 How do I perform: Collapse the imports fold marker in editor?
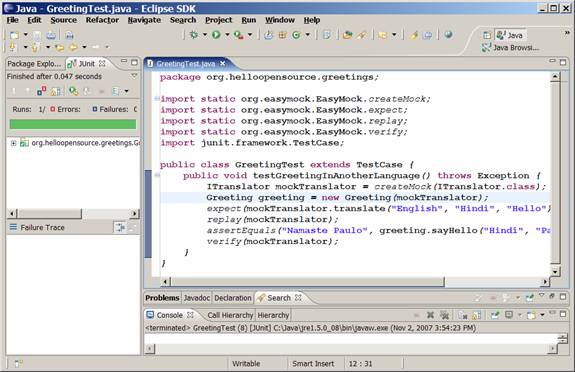(157, 98)
